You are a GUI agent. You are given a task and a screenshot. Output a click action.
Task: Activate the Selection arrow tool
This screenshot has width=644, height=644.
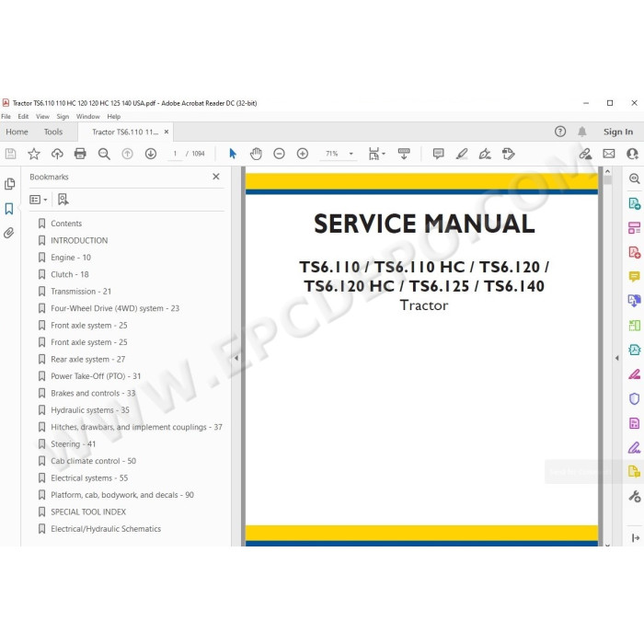point(233,154)
